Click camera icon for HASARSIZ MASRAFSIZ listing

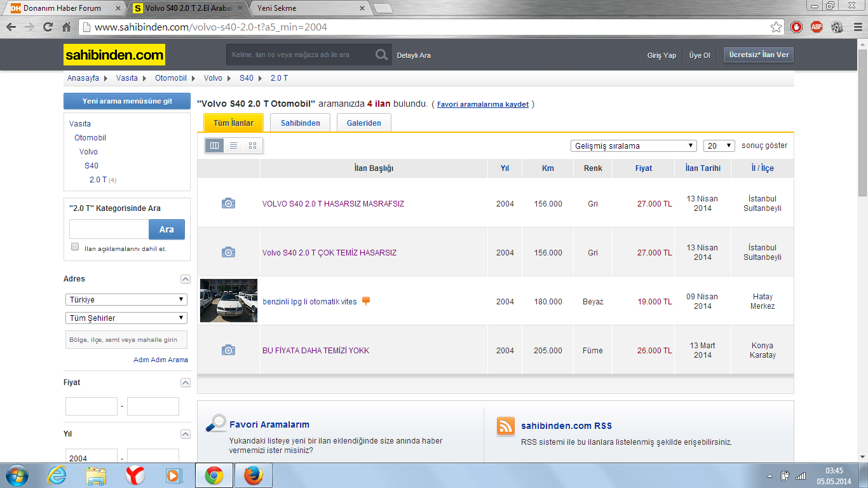click(x=228, y=203)
